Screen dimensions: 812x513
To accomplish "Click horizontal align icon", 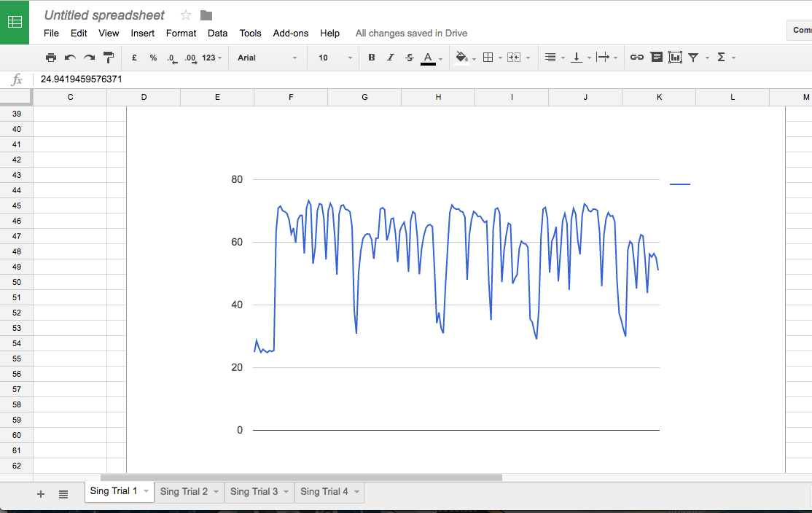I will pos(550,58).
